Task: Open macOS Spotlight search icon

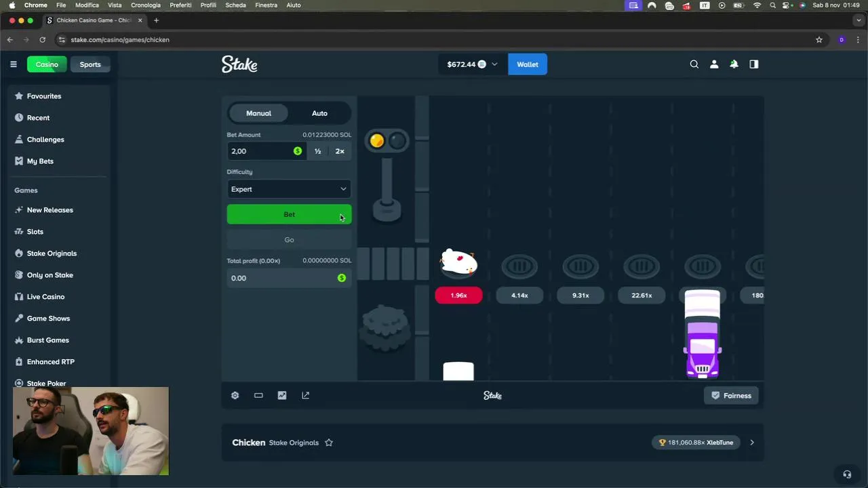Action: [x=772, y=5]
